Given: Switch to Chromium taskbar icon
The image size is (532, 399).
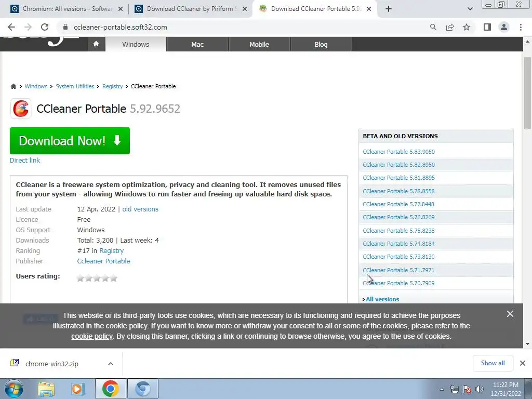Looking at the screenshot, I should click(143, 389).
